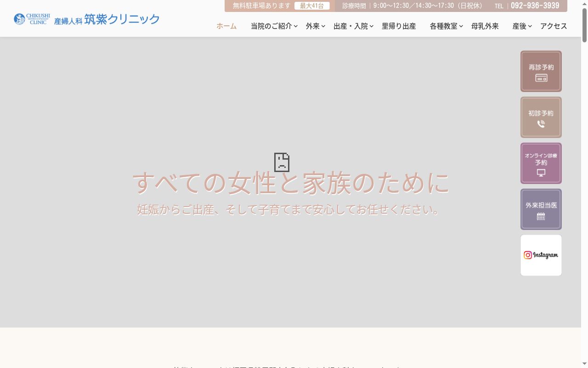Open the Instagram logo tile

pos(541,255)
